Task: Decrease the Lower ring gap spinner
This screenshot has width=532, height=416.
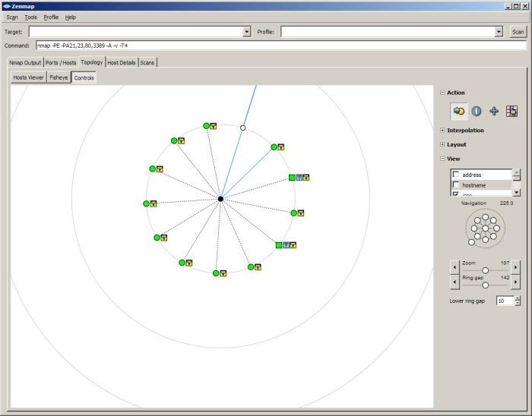Action: point(518,303)
